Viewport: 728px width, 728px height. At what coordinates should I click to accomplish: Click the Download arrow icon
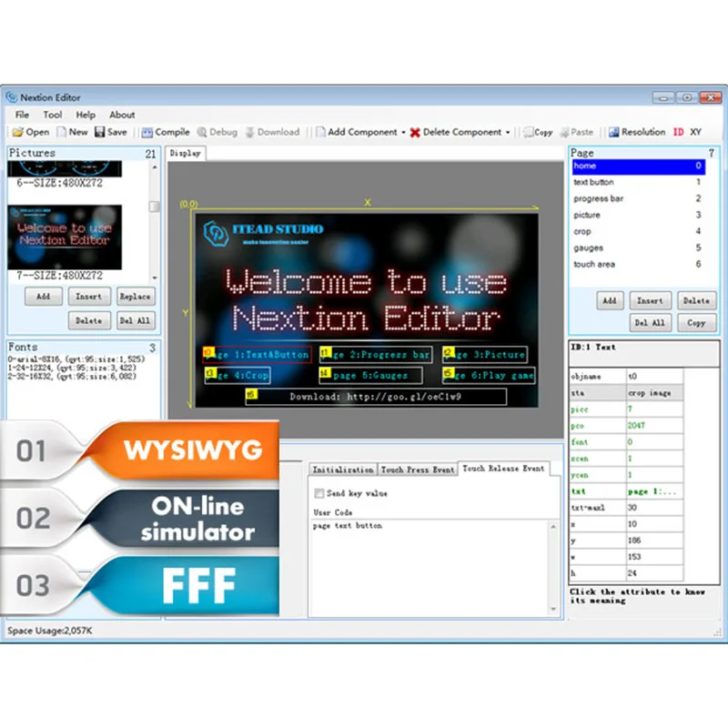pyautogui.click(x=249, y=133)
